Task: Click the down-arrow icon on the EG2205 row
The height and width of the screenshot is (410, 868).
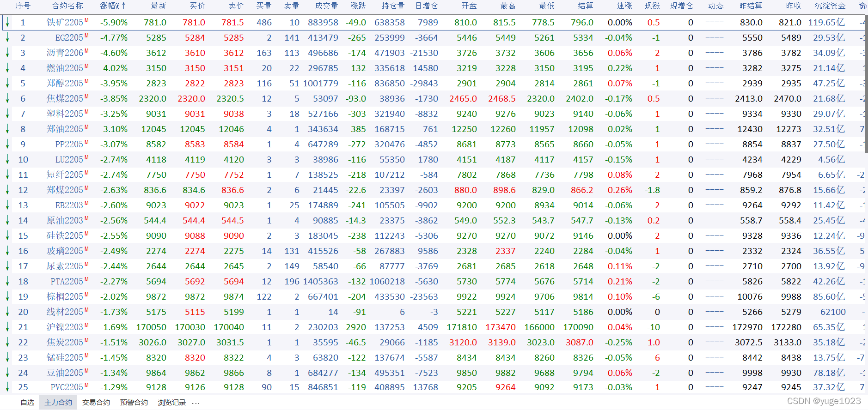Action: tap(7, 37)
